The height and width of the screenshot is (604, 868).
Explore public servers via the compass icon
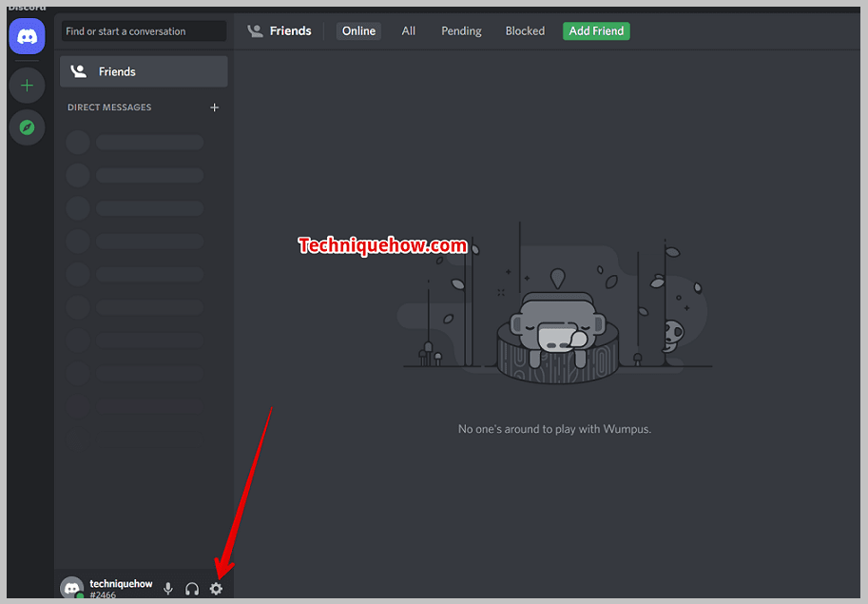point(27,127)
